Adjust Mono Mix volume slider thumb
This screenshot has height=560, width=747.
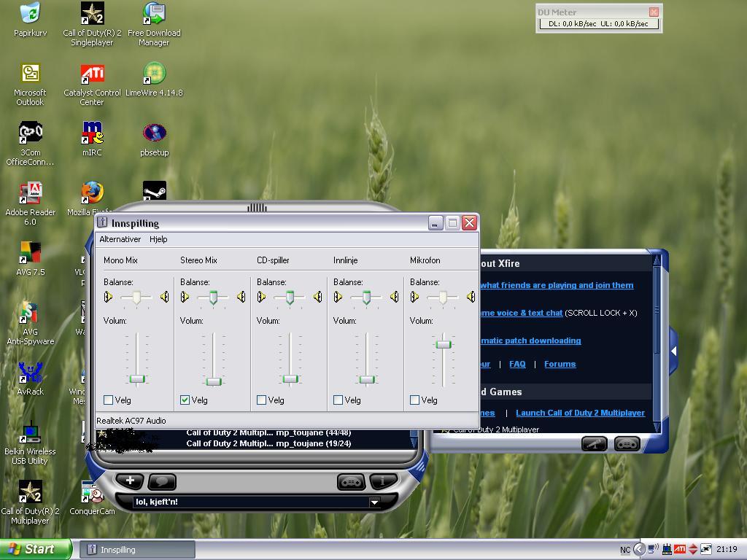click(137, 379)
